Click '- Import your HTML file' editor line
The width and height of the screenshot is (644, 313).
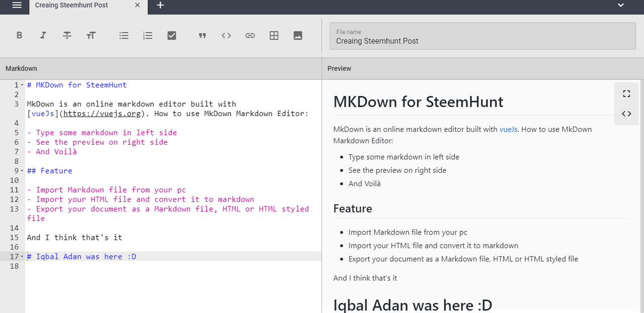point(141,199)
